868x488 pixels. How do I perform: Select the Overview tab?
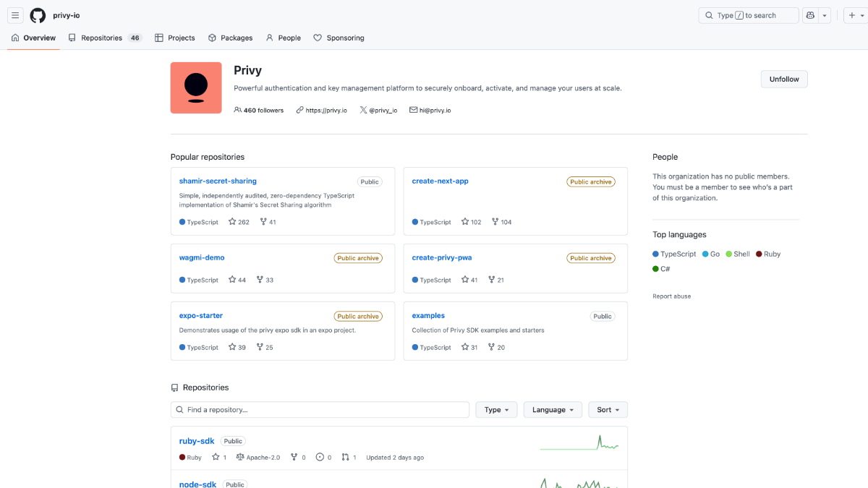click(33, 38)
